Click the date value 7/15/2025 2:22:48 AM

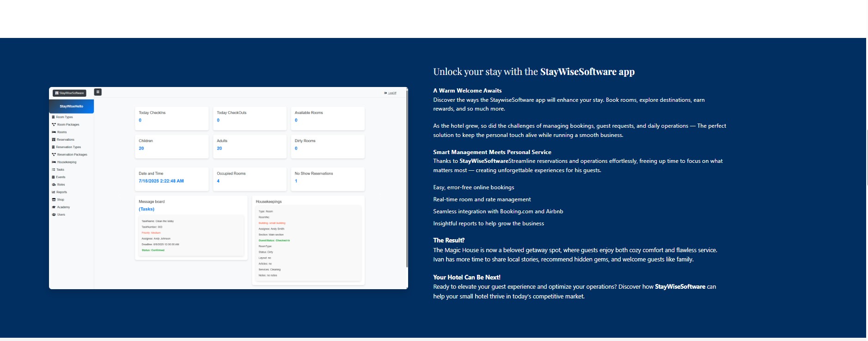click(161, 181)
